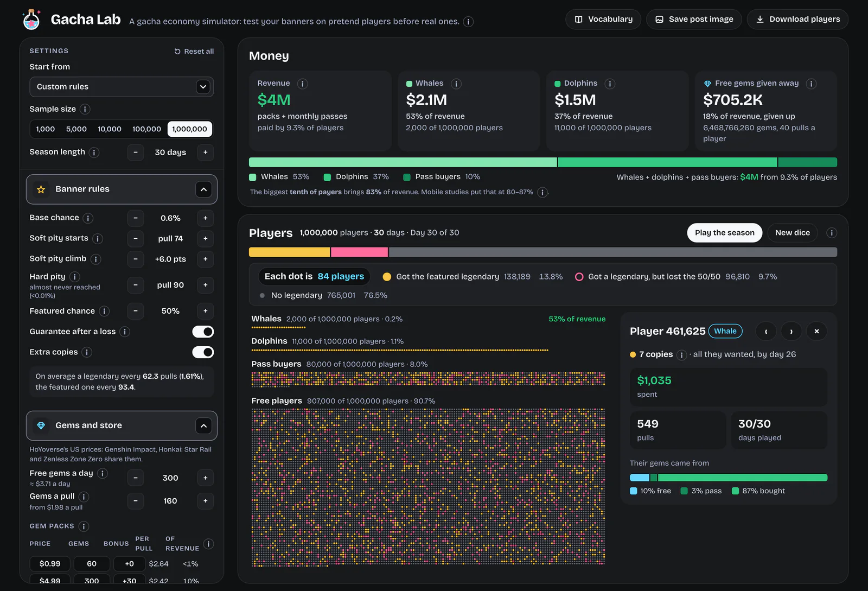Click the light green Whales revenue bar segment
868x591 pixels.
[x=403, y=162]
